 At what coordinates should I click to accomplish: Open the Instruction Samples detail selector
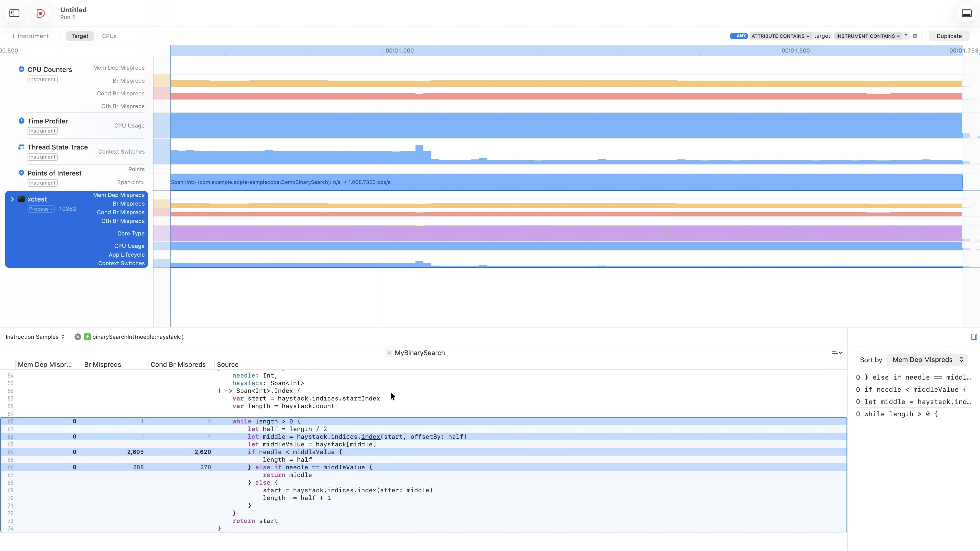tap(35, 337)
